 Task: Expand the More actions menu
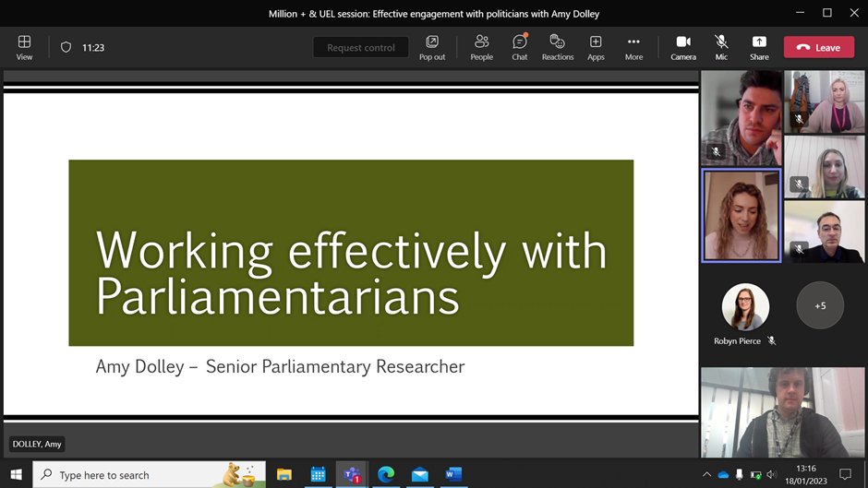tap(633, 48)
